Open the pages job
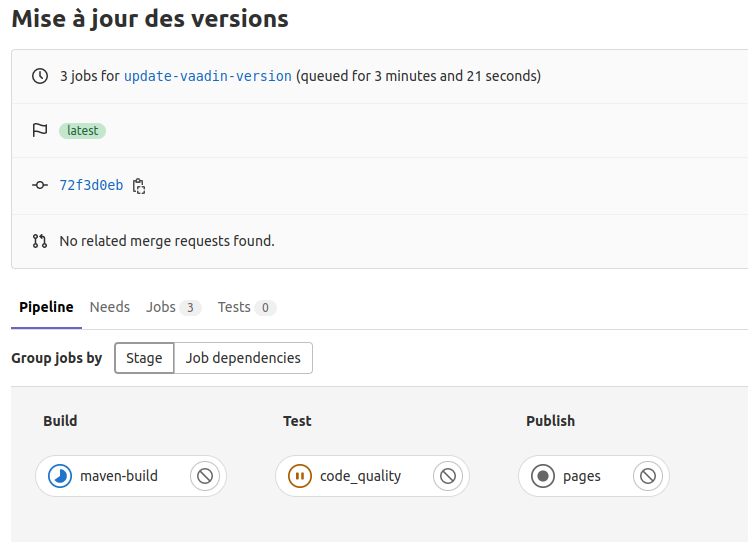 [x=582, y=476]
